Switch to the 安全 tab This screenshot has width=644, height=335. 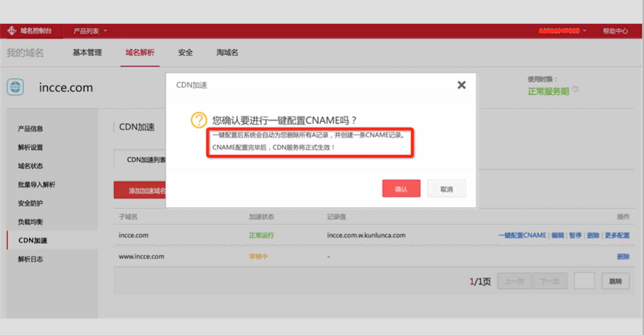pyautogui.click(x=185, y=52)
